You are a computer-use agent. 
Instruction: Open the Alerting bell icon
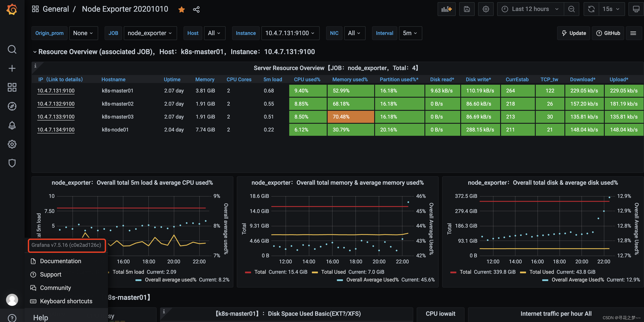point(12,125)
